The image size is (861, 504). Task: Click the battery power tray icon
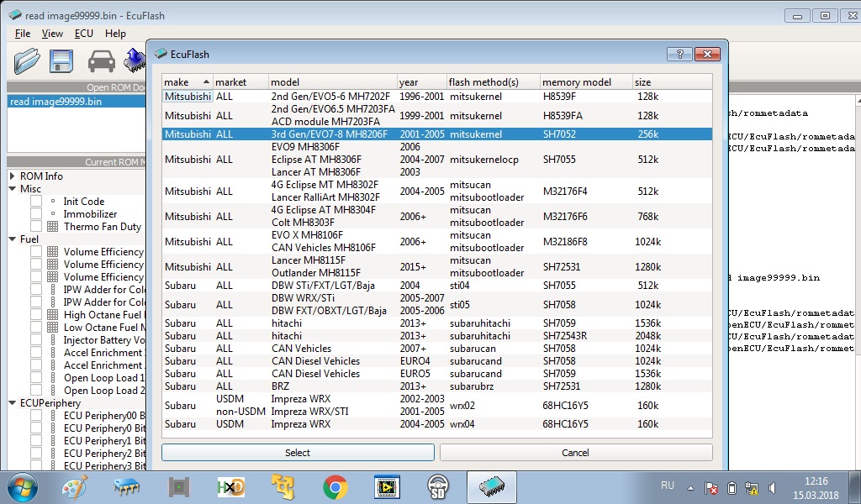point(732,488)
